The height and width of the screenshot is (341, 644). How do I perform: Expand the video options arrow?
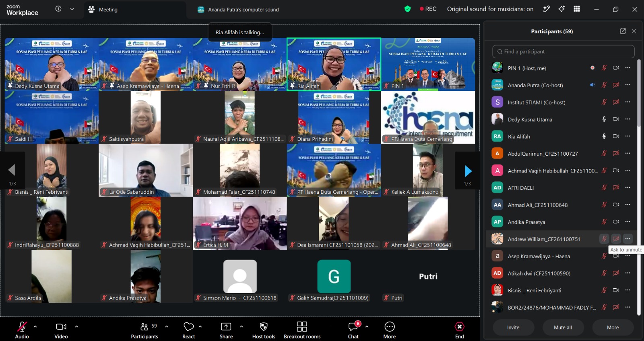(x=76, y=327)
